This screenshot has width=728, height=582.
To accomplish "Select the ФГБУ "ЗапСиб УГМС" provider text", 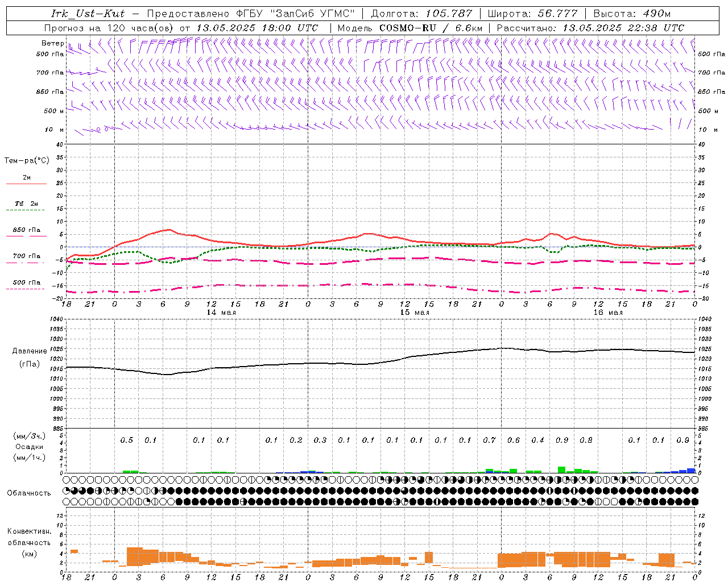I will point(295,14).
